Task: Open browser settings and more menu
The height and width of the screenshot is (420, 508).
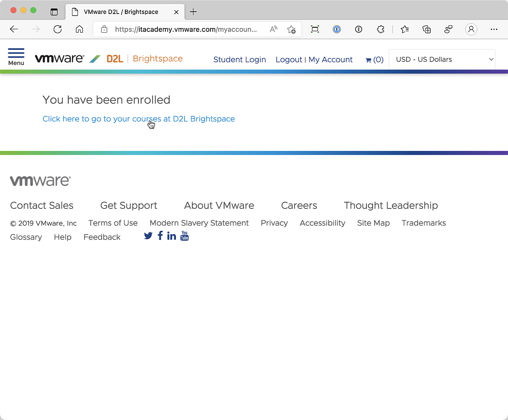Action: coord(494,29)
